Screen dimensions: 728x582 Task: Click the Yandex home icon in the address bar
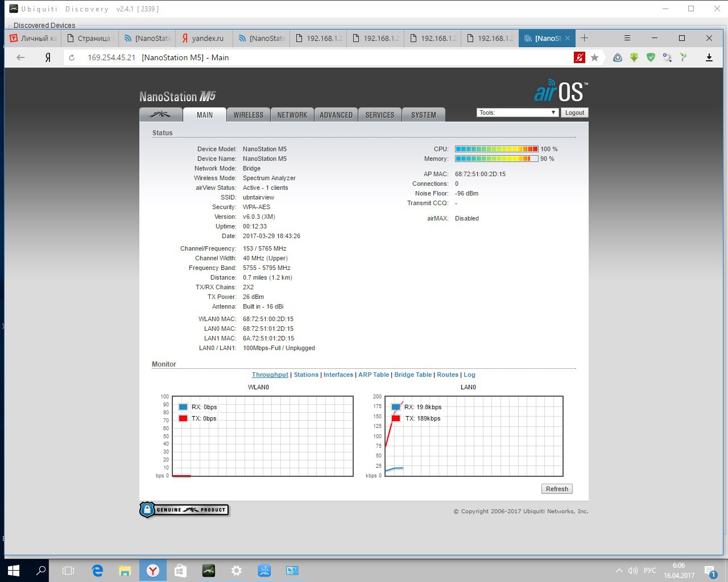tap(48, 57)
